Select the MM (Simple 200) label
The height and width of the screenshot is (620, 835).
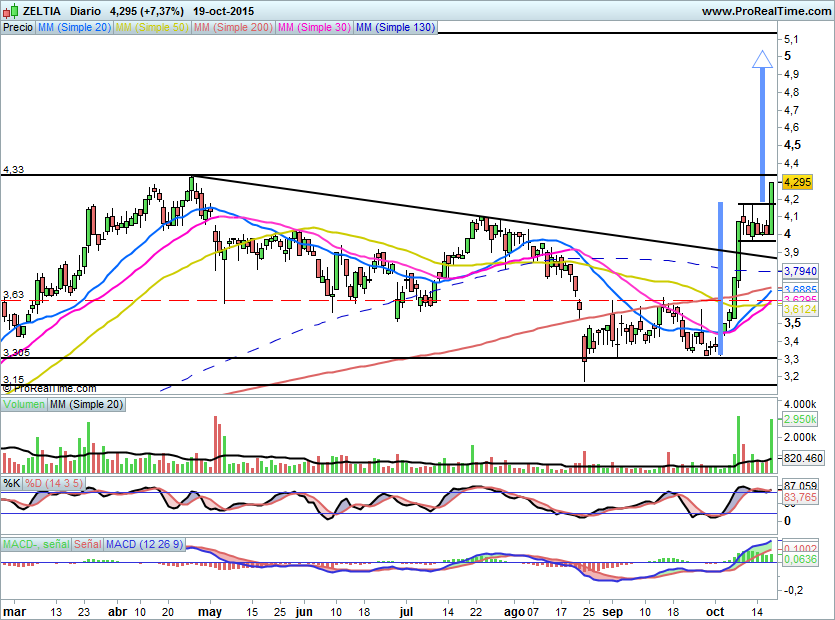(x=233, y=27)
